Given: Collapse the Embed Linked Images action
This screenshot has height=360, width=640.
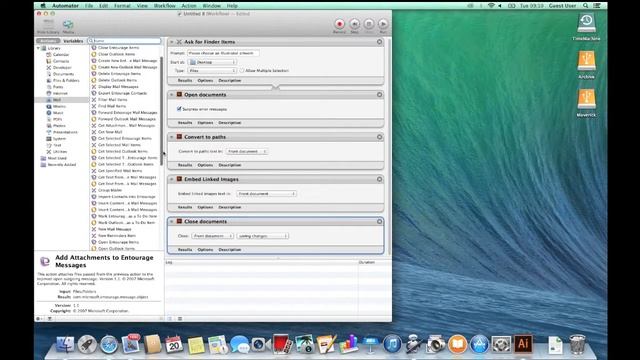Looking at the screenshot, I should click(x=171, y=179).
